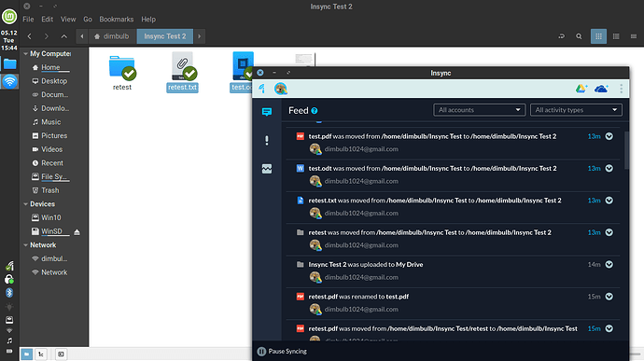Switch to list view
644x361 pixels.
616,36
